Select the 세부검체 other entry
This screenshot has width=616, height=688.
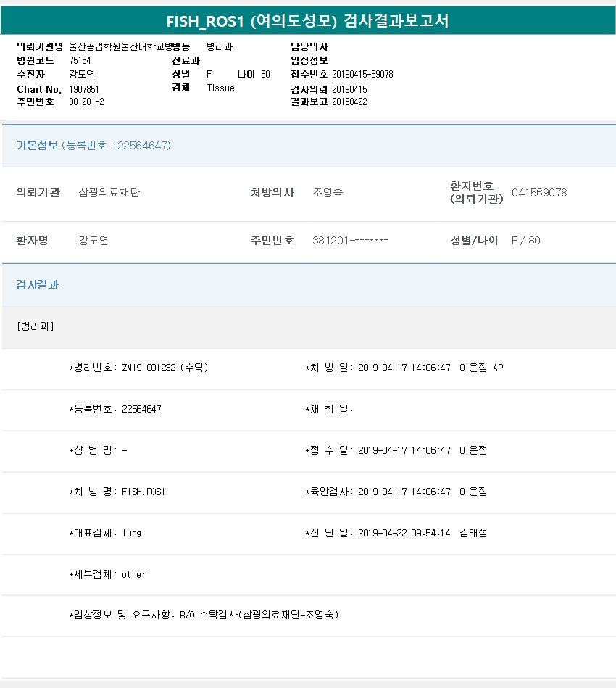click(107, 574)
